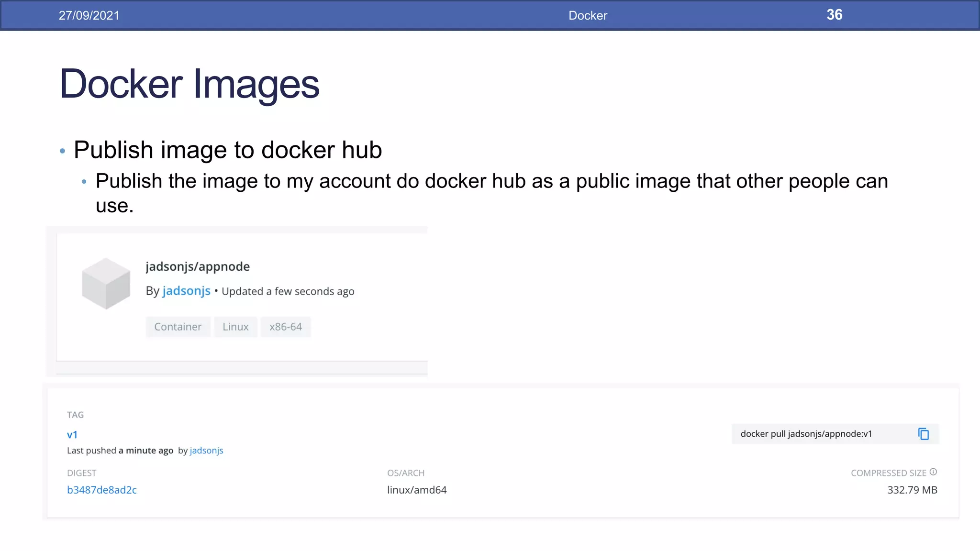Select the Linux tag chip
This screenshot has height=551, width=980.
pos(235,327)
